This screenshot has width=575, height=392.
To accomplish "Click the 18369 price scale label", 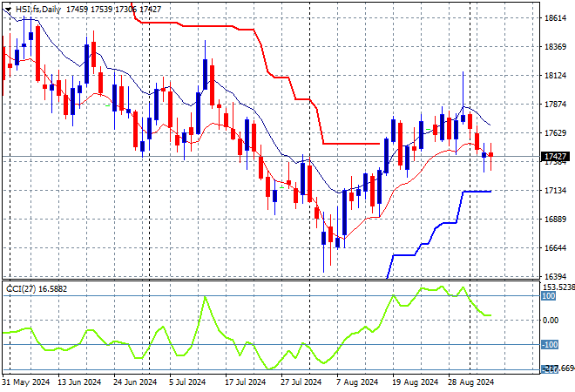I will tap(556, 46).
